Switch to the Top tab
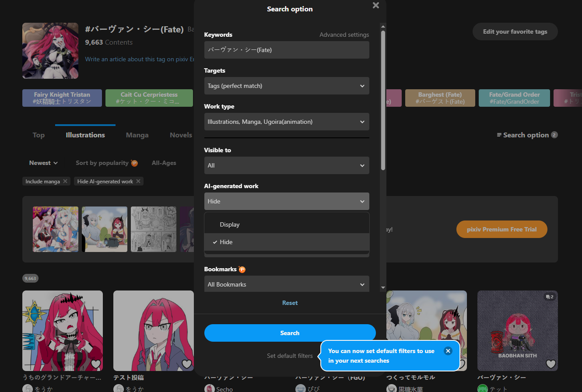The width and height of the screenshot is (582, 392). 39,135
